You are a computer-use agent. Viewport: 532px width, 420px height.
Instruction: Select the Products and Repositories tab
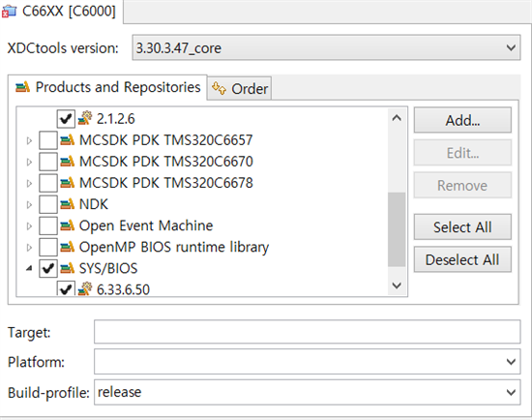[x=107, y=88]
